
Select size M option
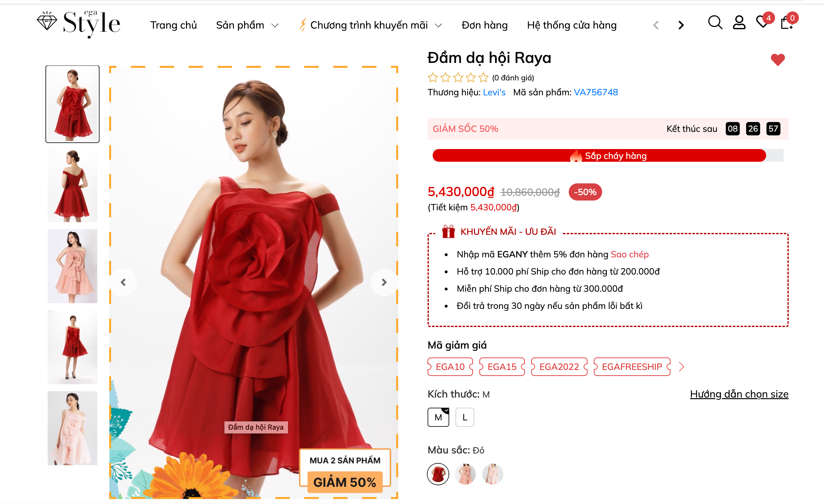(x=438, y=417)
